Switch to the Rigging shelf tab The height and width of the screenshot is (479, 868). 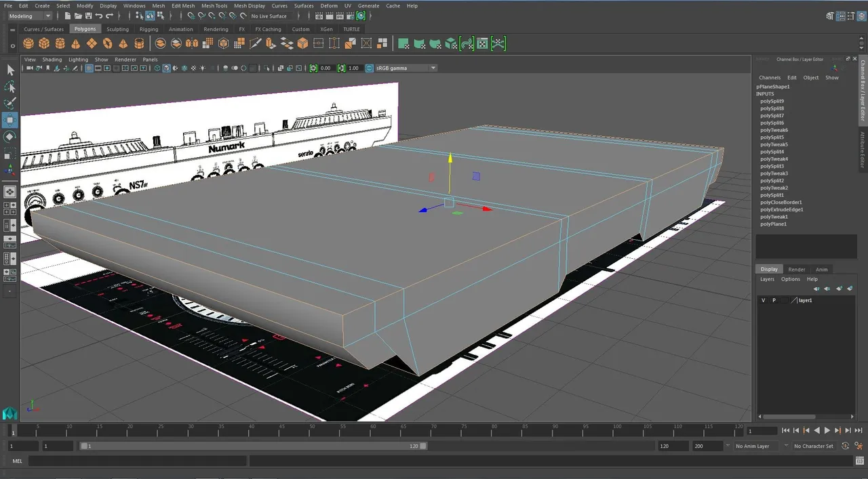pyautogui.click(x=149, y=29)
